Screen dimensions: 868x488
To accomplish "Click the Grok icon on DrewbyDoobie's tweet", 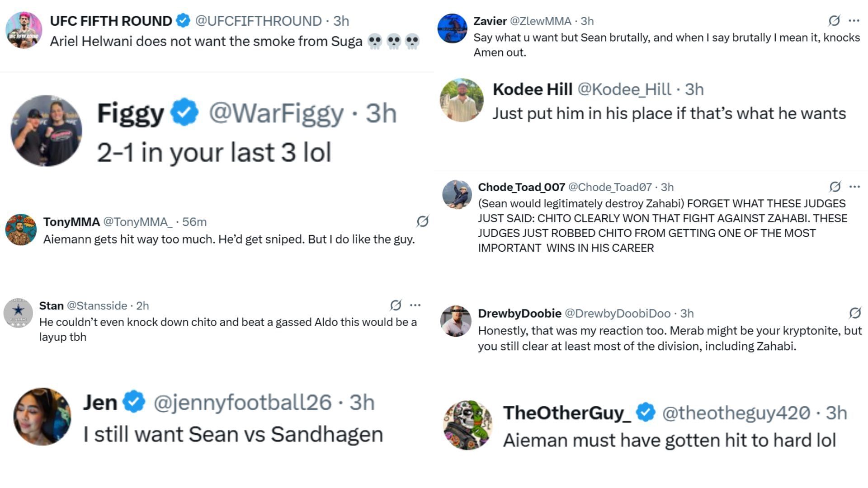I will pyautogui.click(x=855, y=313).
